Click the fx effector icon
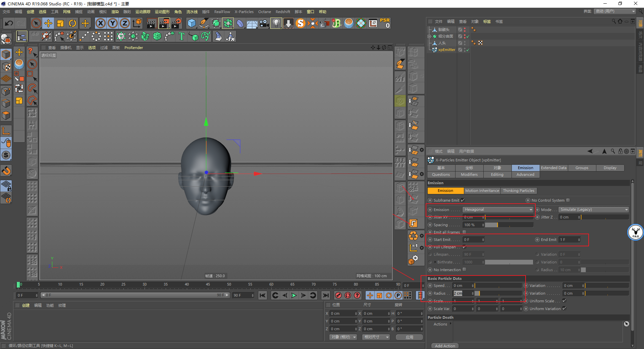This screenshot has height=349, width=644. (230, 36)
